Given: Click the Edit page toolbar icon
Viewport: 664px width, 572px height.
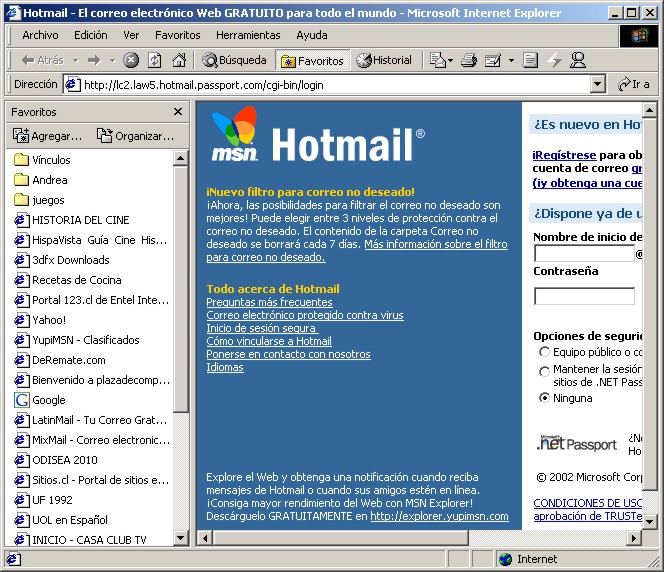Looking at the screenshot, I should coord(492,60).
